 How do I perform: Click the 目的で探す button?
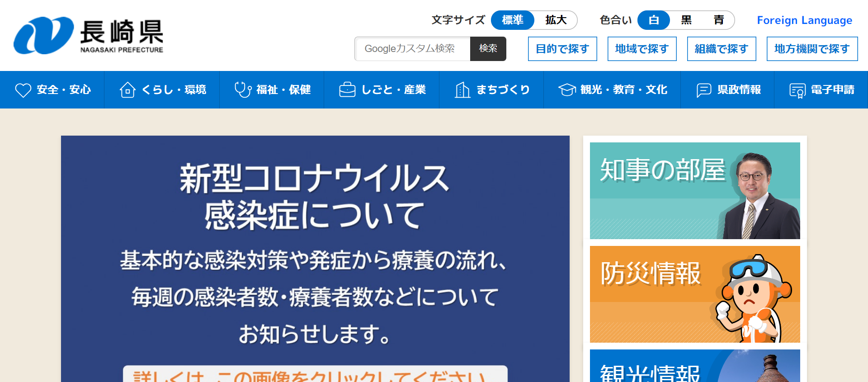[562, 49]
